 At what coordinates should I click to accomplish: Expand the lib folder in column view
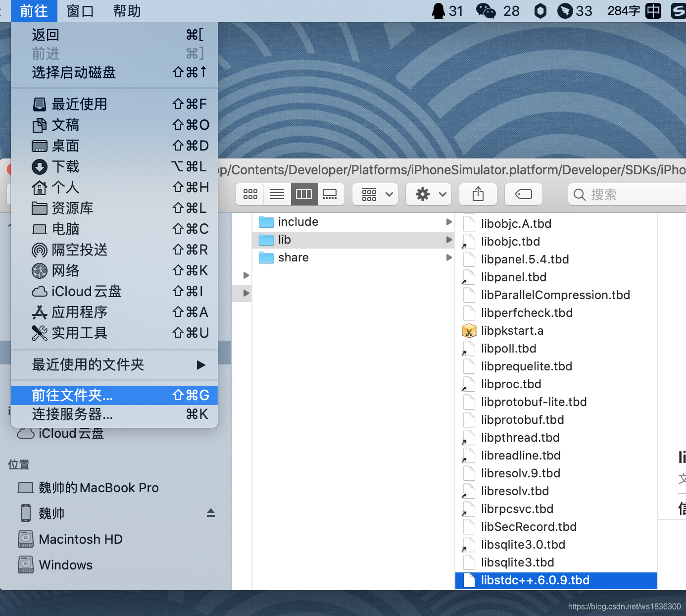coord(448,240)
